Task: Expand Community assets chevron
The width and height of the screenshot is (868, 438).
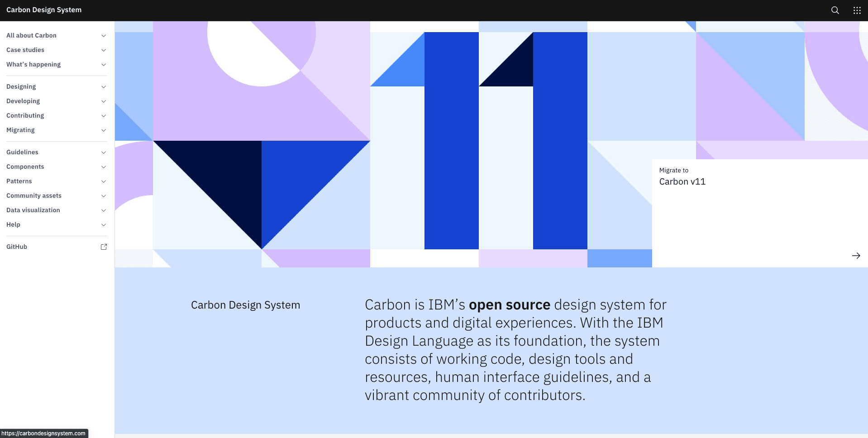Action: click(104, 196)
